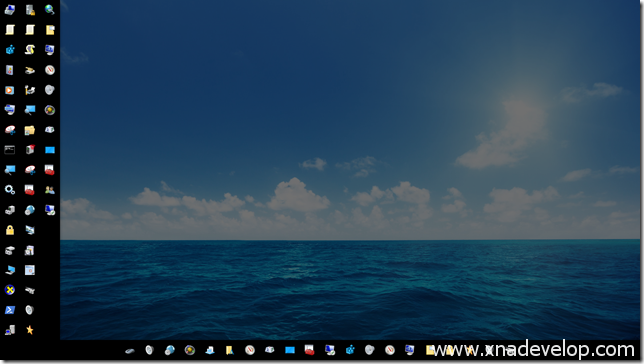Open the globe with magnifier icon
Viewport: 644px width, 364px height.
(x=50, y=9)
